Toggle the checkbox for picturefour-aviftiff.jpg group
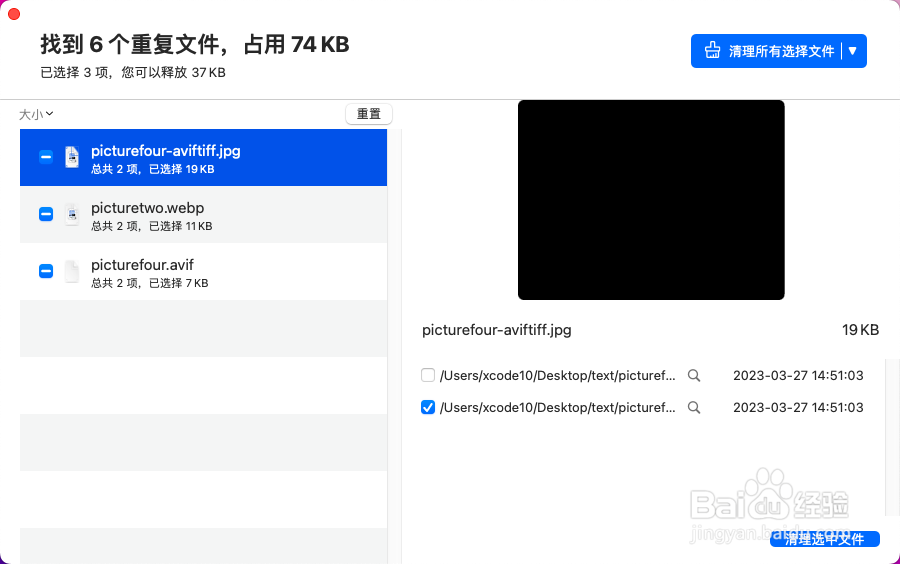 (46, 157)
